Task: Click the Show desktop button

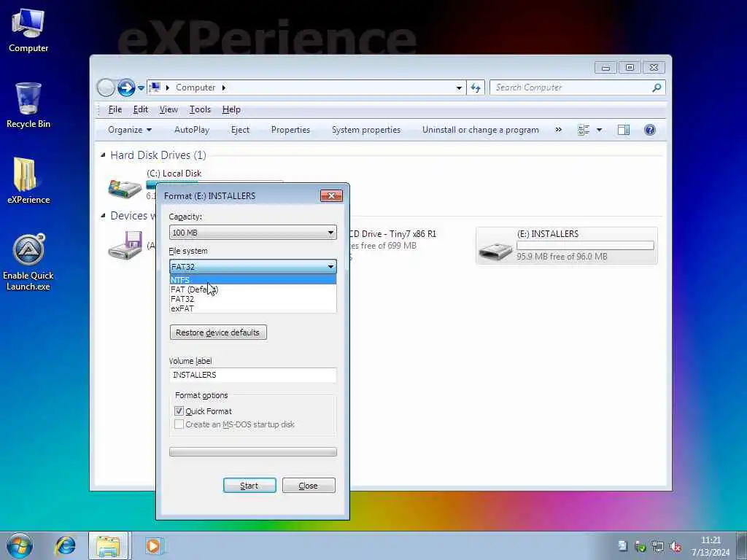Action: pyautogui.click(x=742, y=545)
